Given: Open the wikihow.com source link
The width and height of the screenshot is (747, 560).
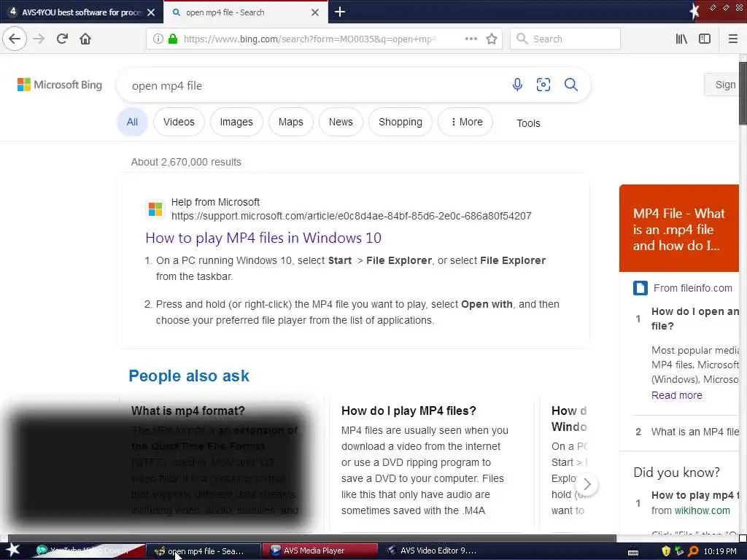Looking at the screenshot, I should [702, 510].
